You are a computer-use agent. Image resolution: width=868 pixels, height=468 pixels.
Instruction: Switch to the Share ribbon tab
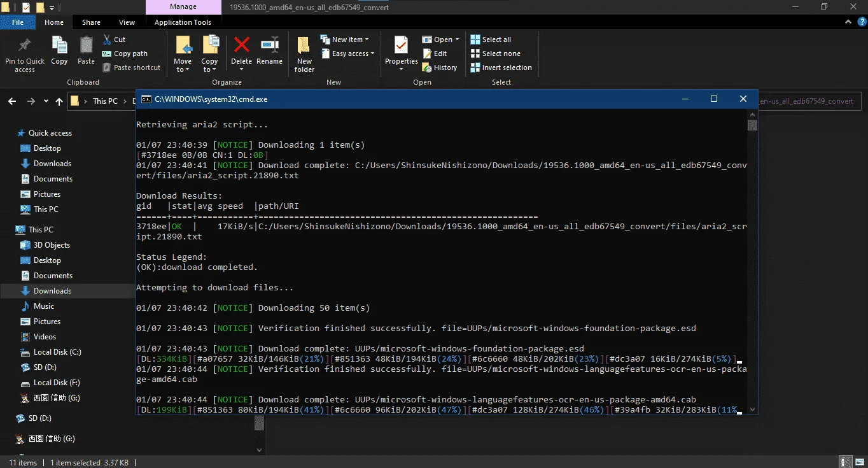(x=91, y=22)
